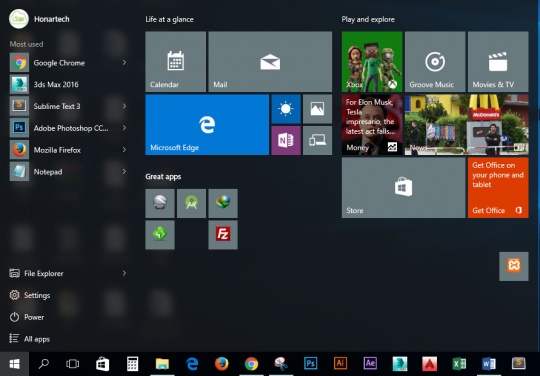Open Photoshop from the taskbar

(311, 364)
